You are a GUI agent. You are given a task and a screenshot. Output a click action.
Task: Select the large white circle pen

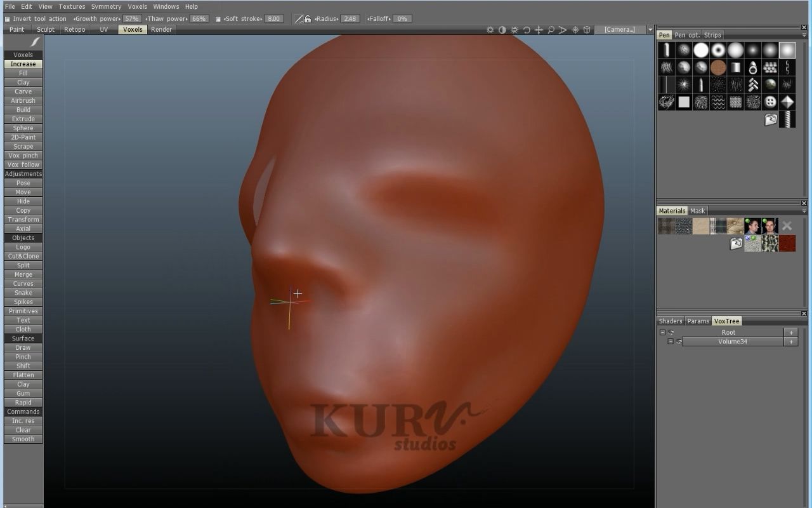point(701,50)
